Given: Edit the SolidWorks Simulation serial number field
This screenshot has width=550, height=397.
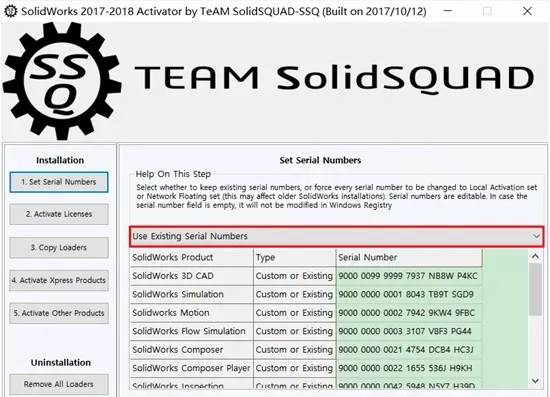Looking at the screenshot, I should pyautogui.click(x=409, y=294).
